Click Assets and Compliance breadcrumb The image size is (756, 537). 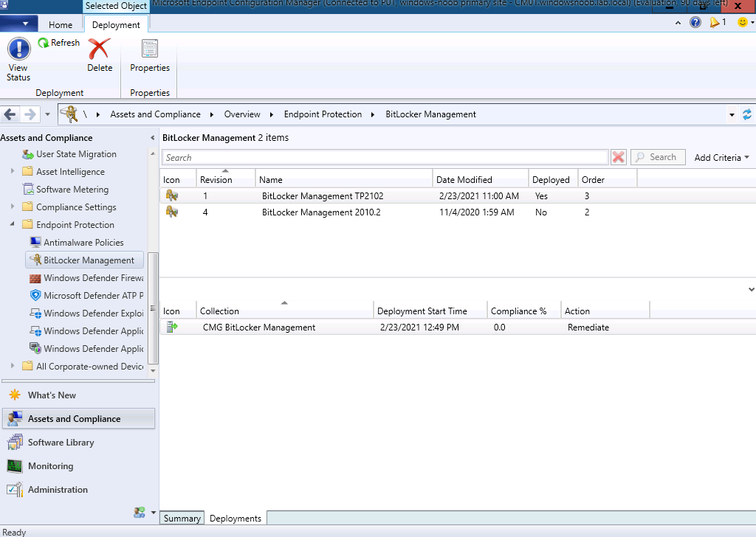(155, 114)
